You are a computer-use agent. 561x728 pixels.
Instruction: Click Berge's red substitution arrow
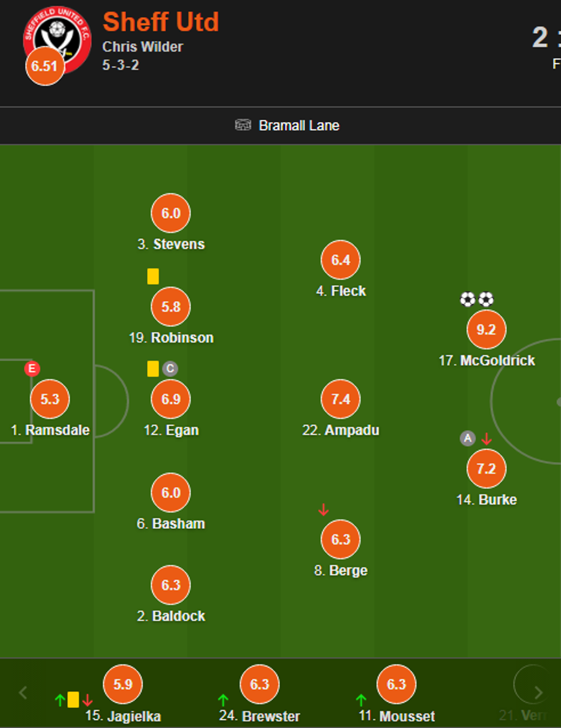point(323,509)
